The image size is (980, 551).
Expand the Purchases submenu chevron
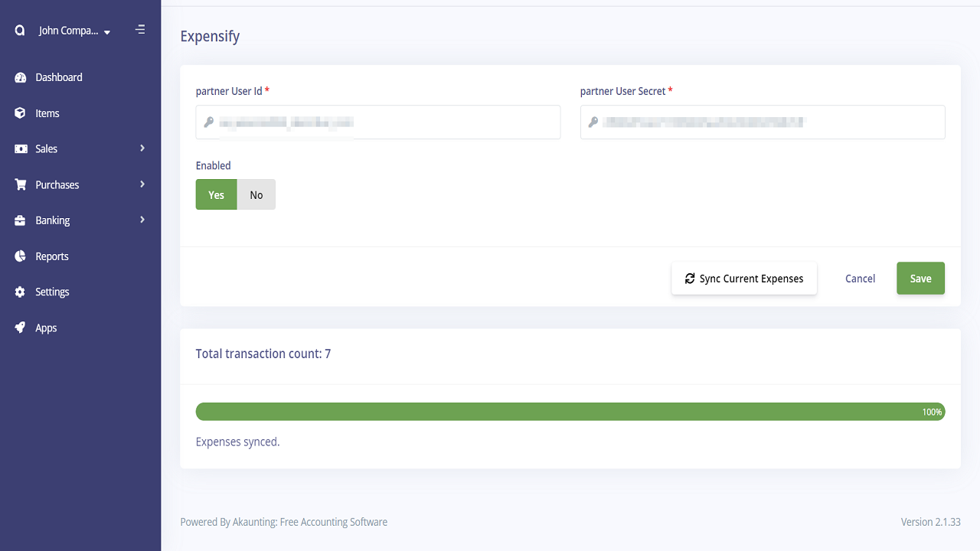[142, 184]
